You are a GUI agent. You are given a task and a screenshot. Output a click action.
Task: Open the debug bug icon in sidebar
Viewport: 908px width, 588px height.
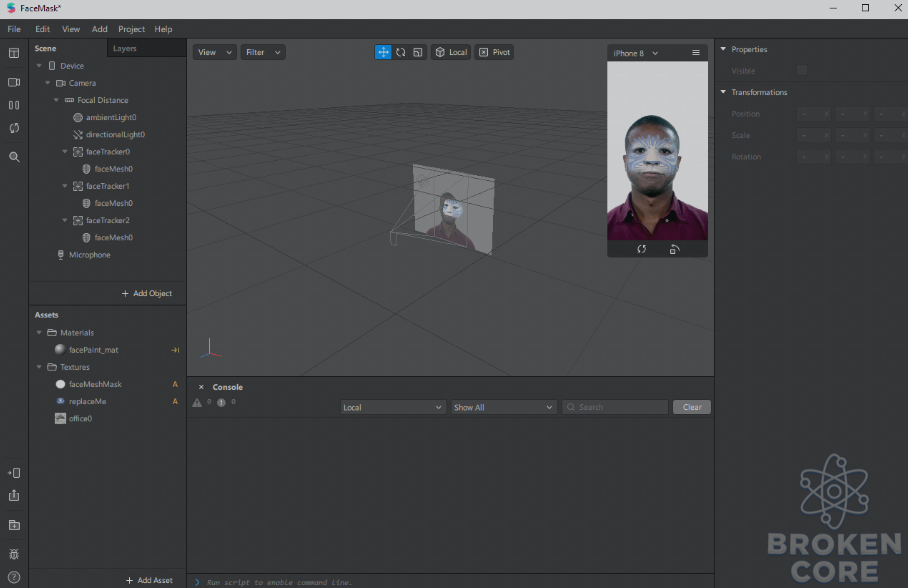(14, 554)
